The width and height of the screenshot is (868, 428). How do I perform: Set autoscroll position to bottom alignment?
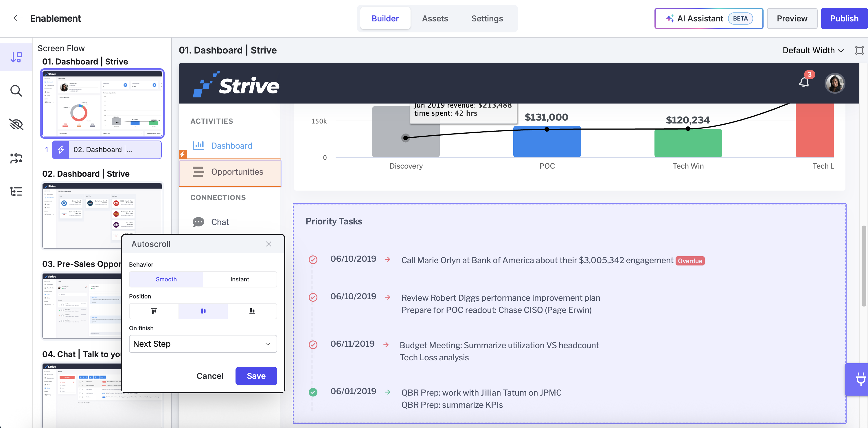point(252,311)
